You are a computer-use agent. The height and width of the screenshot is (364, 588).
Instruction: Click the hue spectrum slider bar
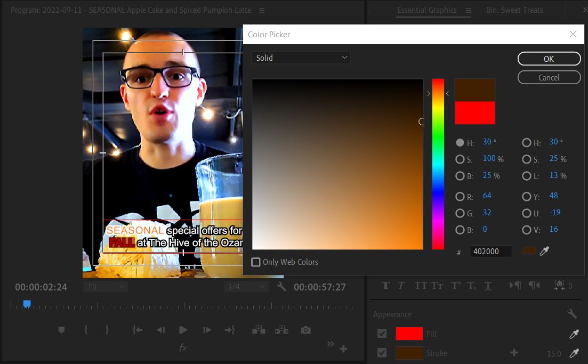click(438, 164)
